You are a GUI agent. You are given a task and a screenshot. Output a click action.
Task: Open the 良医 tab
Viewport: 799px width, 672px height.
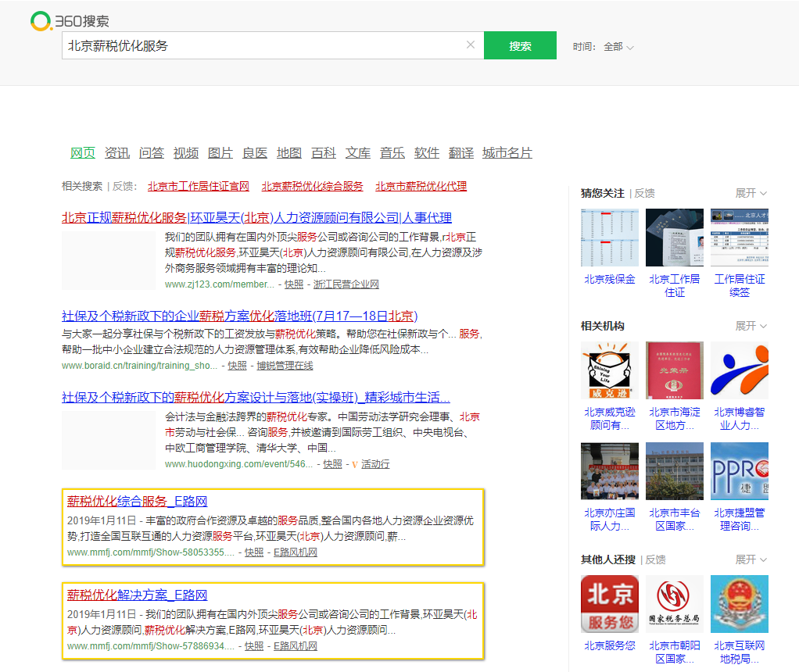coord(255,153)
